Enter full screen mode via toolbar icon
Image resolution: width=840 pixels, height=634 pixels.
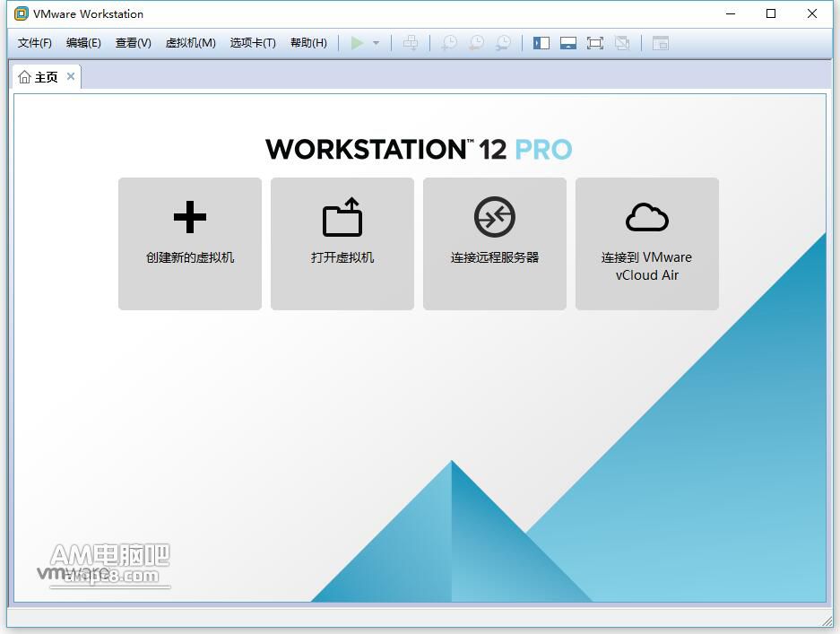(594, 43)
